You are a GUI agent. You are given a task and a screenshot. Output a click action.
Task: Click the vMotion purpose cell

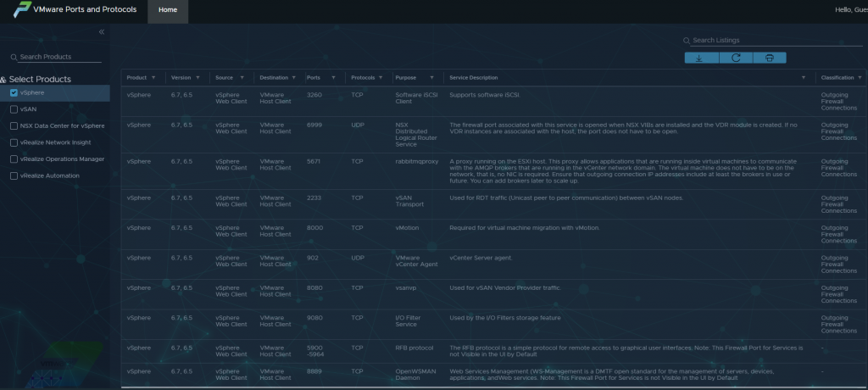pos(407,228)
